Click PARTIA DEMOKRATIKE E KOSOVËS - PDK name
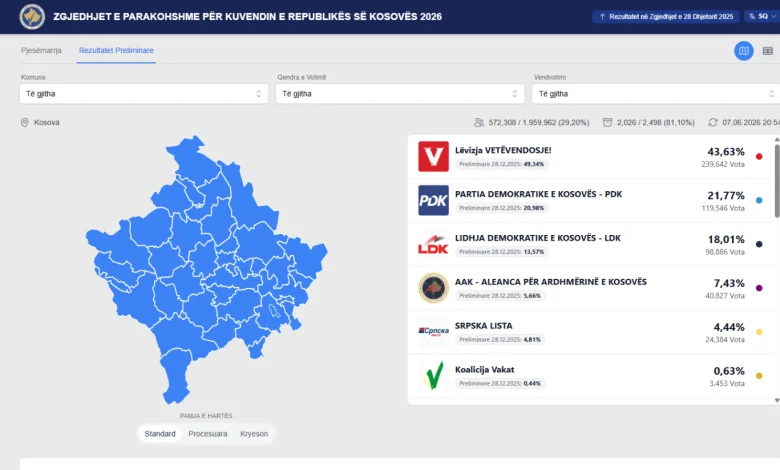 (x=538, y=194)
